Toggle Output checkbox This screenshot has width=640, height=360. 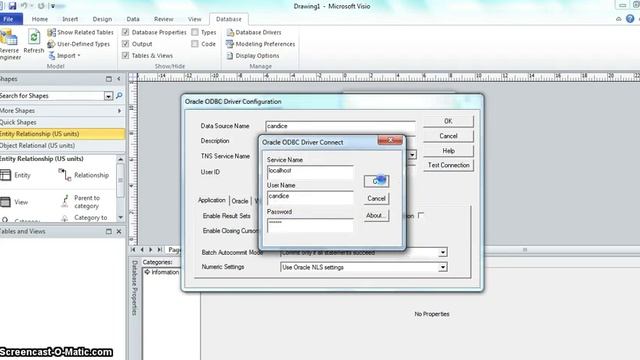tap(125, 44)
